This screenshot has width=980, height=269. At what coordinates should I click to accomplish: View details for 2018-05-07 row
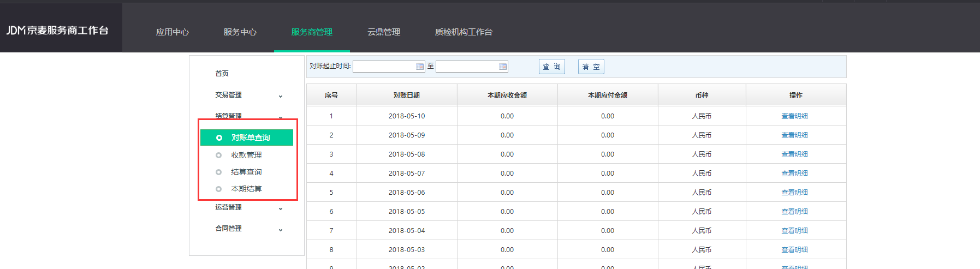click(795, 174)
